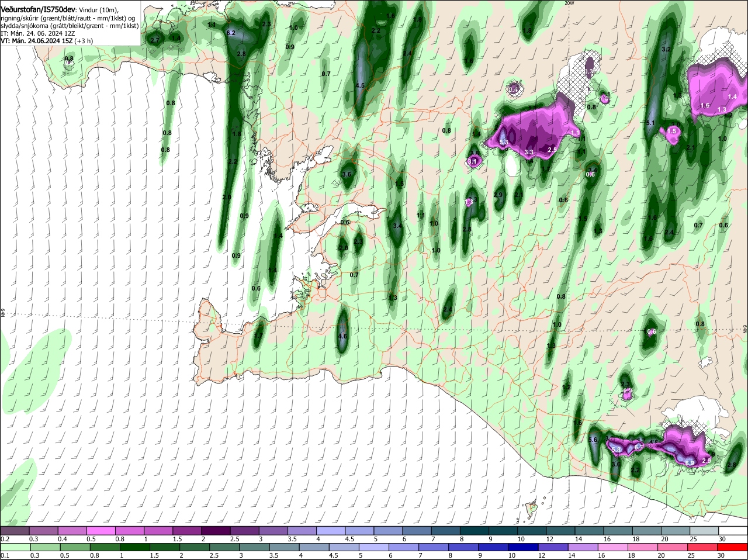Click the 3.2 value in the northeast rain band
Image resolution: width=748 pixels, height=560 pixels.
click(x=666, y=49)
